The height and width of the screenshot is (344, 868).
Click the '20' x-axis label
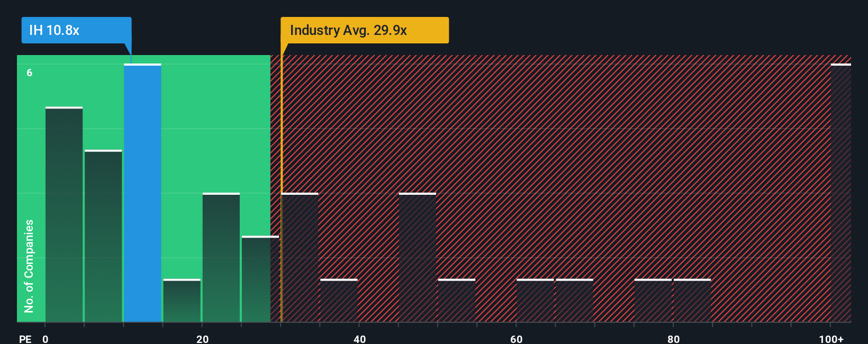point(202,339)
